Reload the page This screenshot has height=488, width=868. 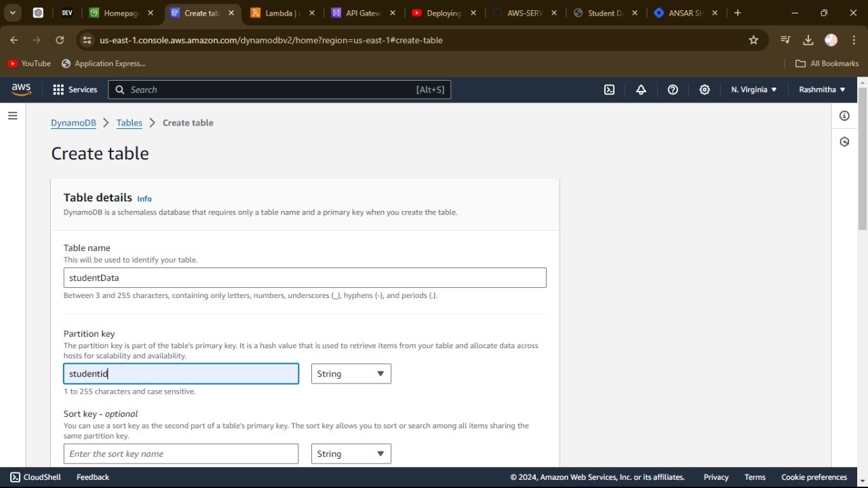60,40
